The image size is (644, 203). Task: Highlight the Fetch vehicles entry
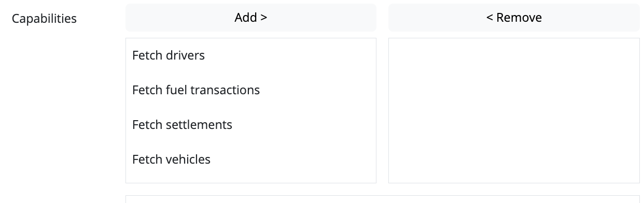(250, 160)
